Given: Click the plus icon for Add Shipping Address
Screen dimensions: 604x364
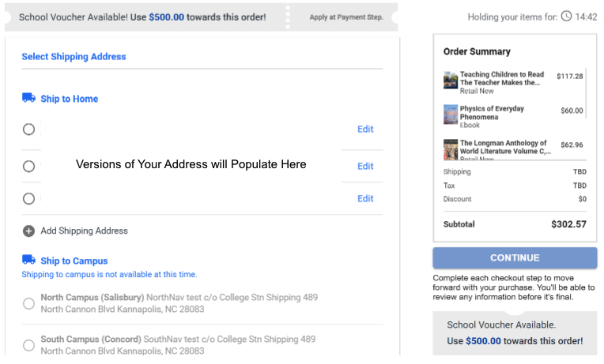Looking at the screenshot, I should click(28, 231).
